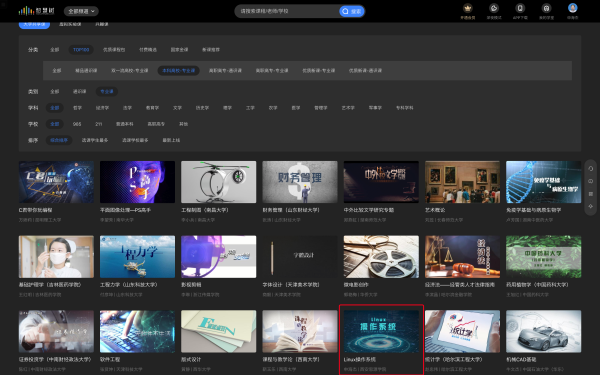Open the film reel course thumbnail
The height and width of the screenshot is (375, 600).
[x=381, y=256]
